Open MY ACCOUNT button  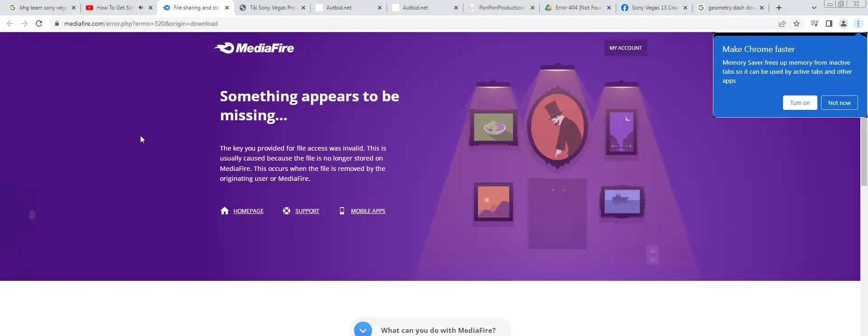(x=626, y=48)
